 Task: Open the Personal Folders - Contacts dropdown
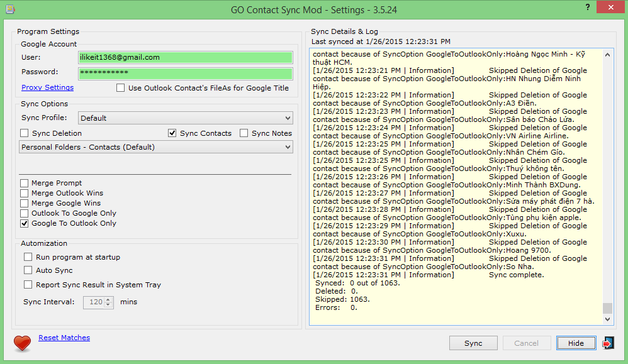[156, 147]
